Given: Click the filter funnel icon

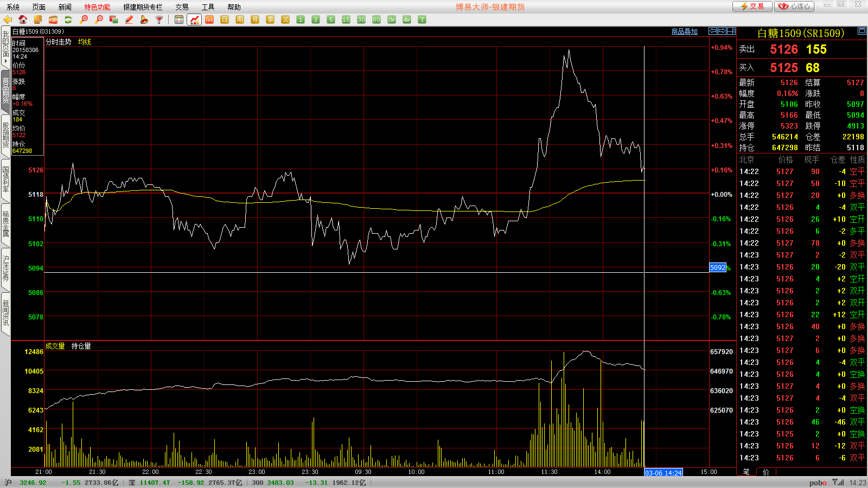Looking at the screenshot, I should (x=159, y=20).
